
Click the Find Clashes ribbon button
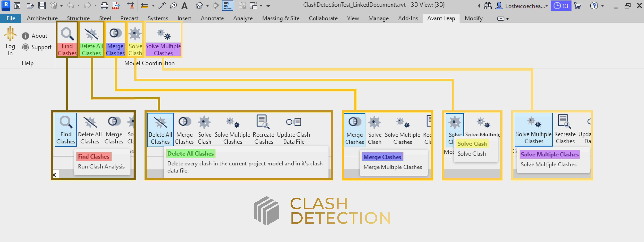pyautogui.click(x=67, y=40)
